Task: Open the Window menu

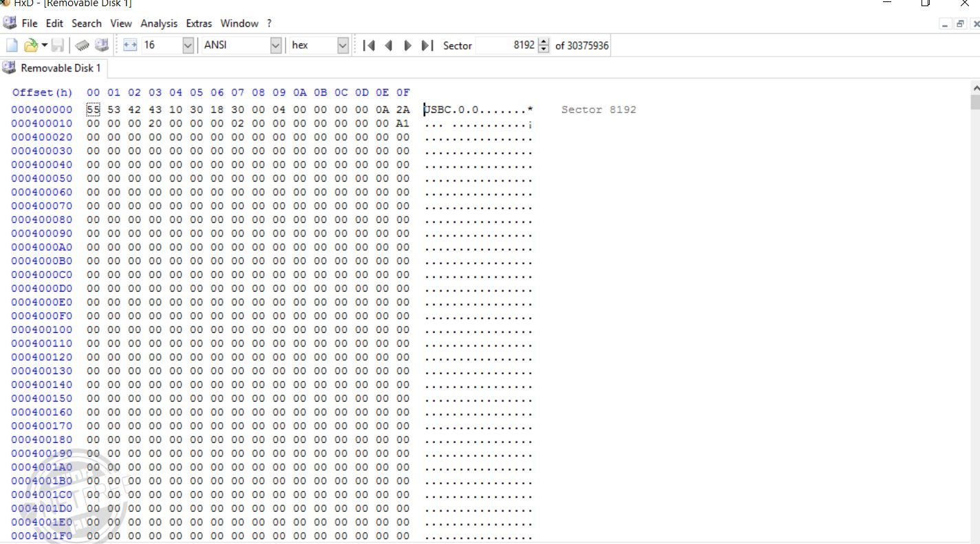Action: [x=239, y=23]
